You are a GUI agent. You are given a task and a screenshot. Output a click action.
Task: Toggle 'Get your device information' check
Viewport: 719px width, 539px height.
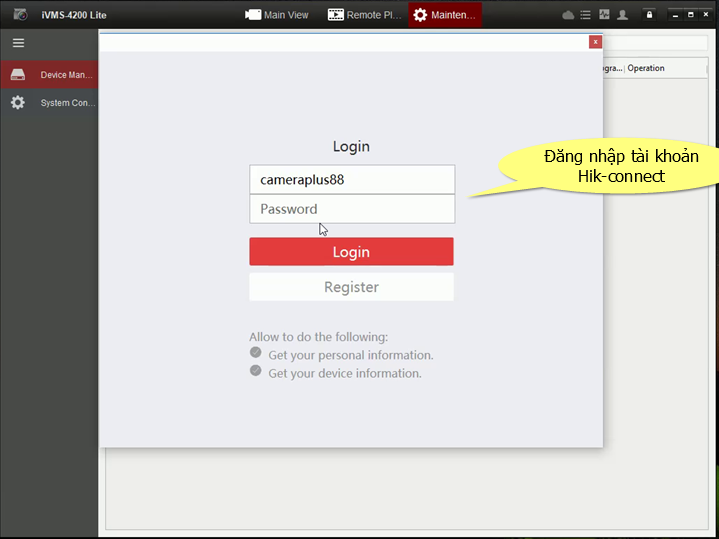coord(256,371)
